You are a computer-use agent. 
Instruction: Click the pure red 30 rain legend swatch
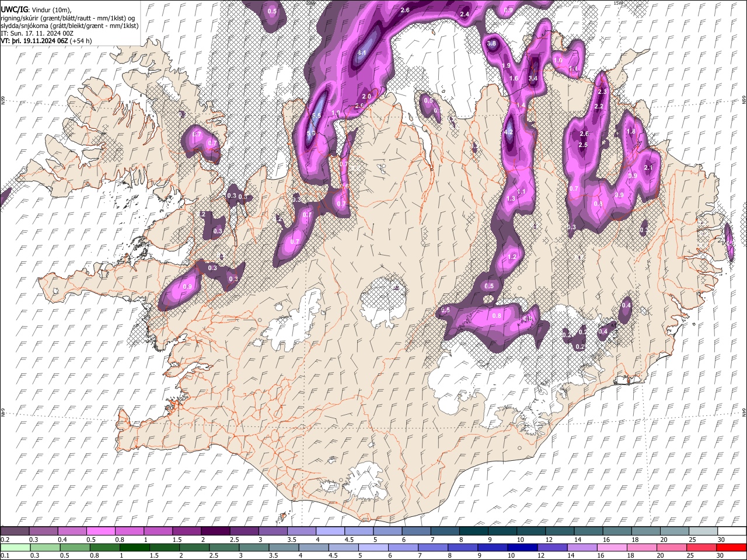click(732, 547)
